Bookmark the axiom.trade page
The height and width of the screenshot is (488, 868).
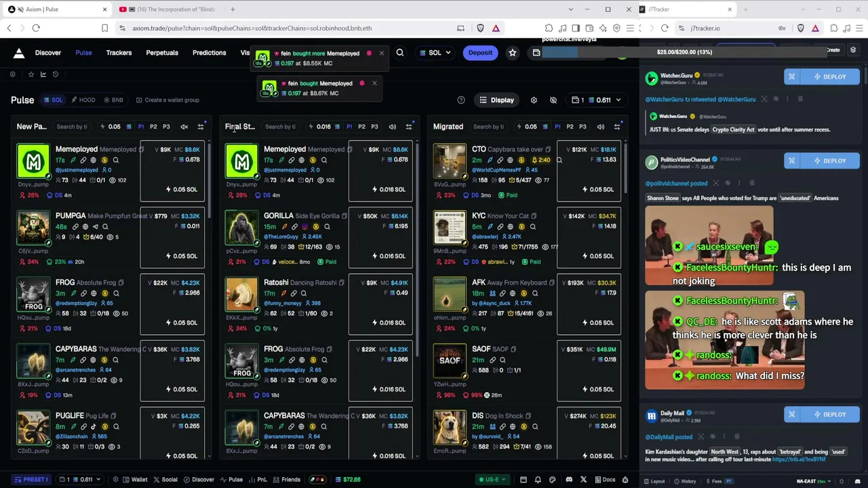point(104,28)
